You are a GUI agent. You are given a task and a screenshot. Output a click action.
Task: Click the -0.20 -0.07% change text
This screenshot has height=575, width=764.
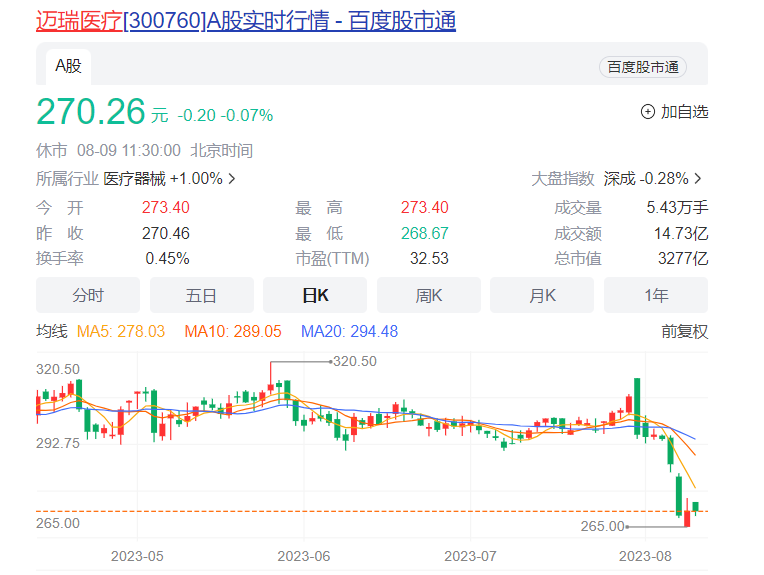225,115
